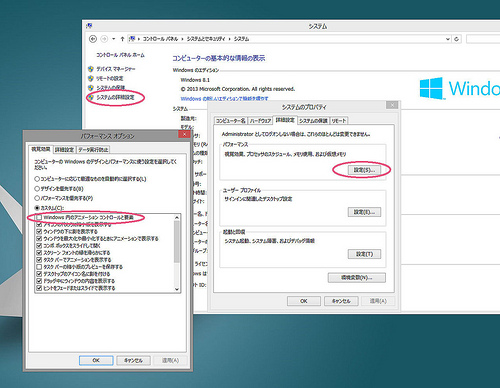Expand the arrow after システムとセキュリティ breadcrumb
The image size is (500, 388).
click(230, 39)
